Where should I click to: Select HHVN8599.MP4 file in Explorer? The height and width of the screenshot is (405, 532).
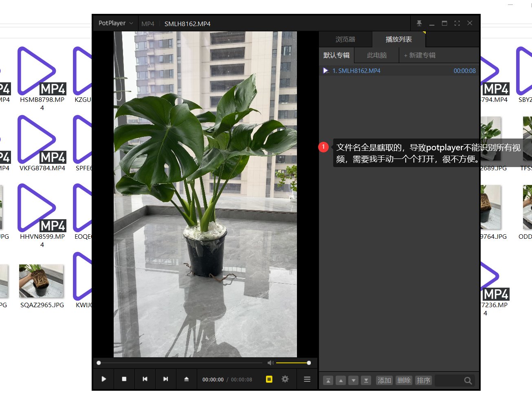42,216
